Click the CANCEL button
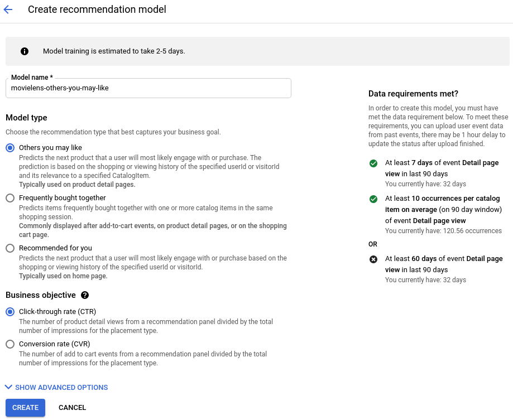The image size is (513, 420). click(x=72, y=408)
